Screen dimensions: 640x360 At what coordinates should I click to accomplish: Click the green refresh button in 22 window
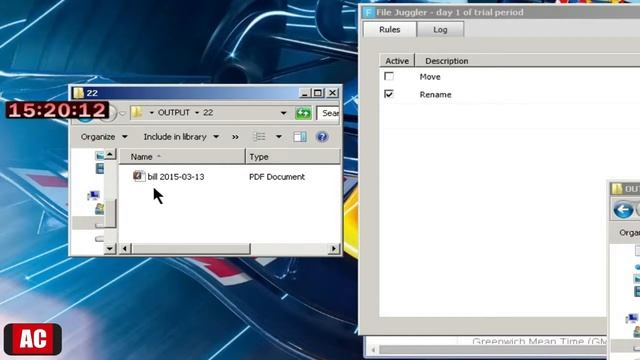pos(303,113)
